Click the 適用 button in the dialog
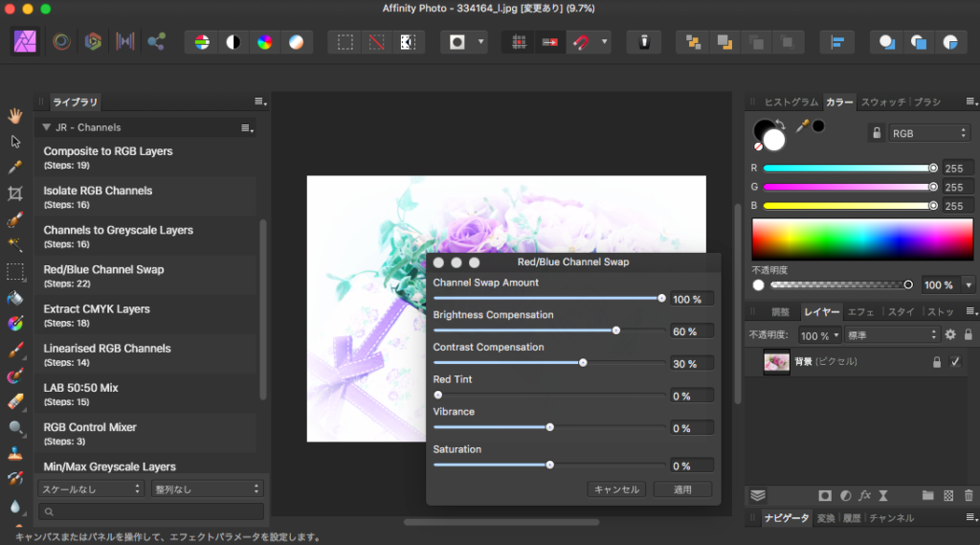Image resolution: width=980 pixels, height=545 pixels. pos(682,489)
